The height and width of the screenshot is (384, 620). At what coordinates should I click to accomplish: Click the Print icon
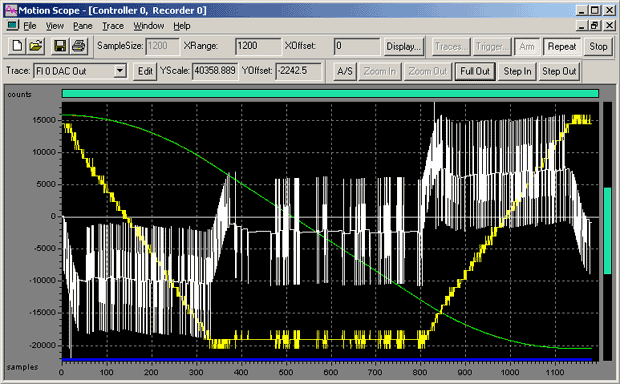(x=78, y=46)
